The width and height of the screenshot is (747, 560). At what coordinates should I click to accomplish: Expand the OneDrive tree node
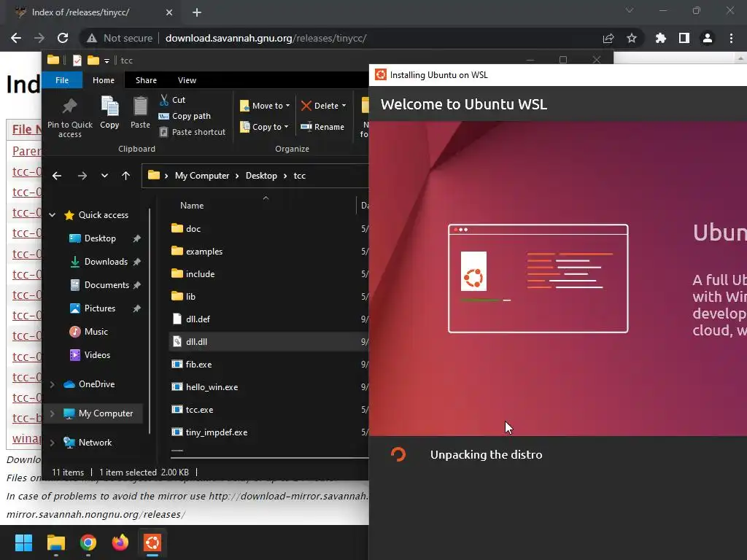(52, 384)
